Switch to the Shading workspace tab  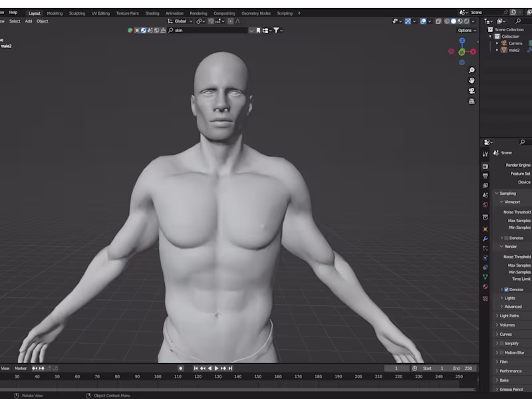point(152,13)
